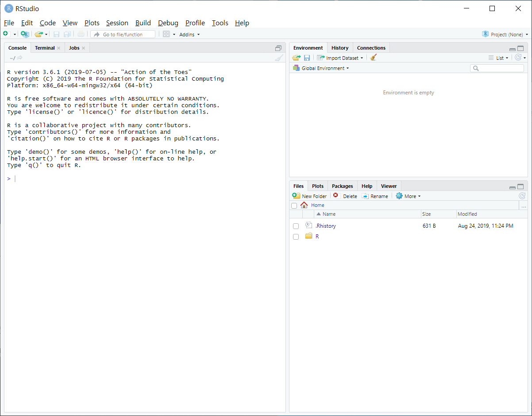Click the New File plus icon
532x416 pixels.
[6, 34]
